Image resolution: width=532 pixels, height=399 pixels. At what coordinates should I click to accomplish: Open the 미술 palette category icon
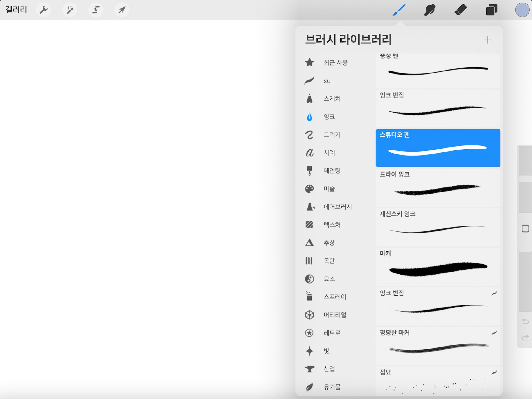pos(309,189)
